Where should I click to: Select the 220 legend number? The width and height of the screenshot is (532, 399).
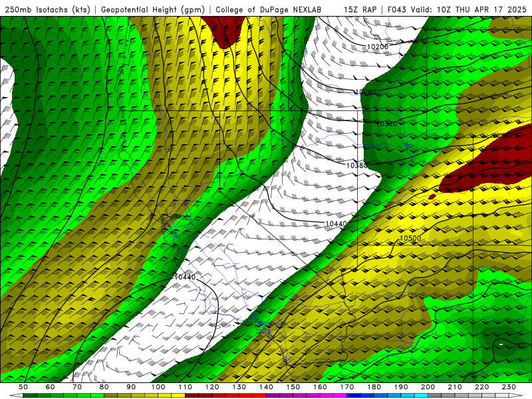tap(481, 387)
